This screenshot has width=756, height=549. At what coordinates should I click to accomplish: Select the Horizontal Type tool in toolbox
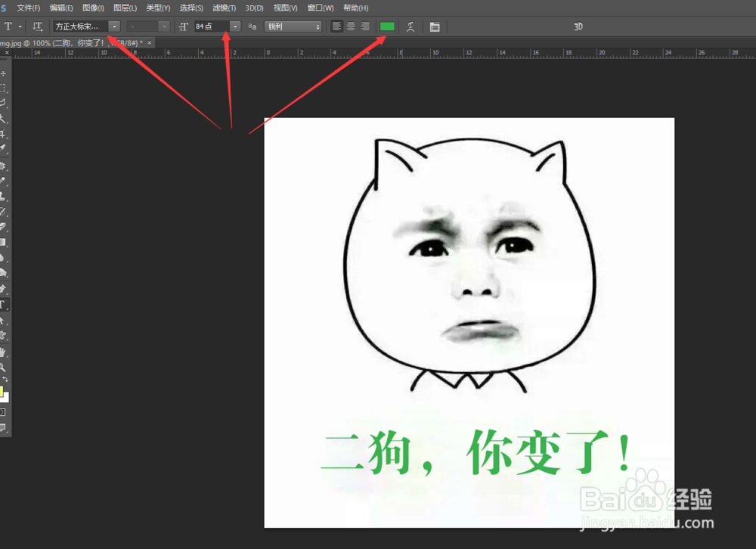pos(3,305)
